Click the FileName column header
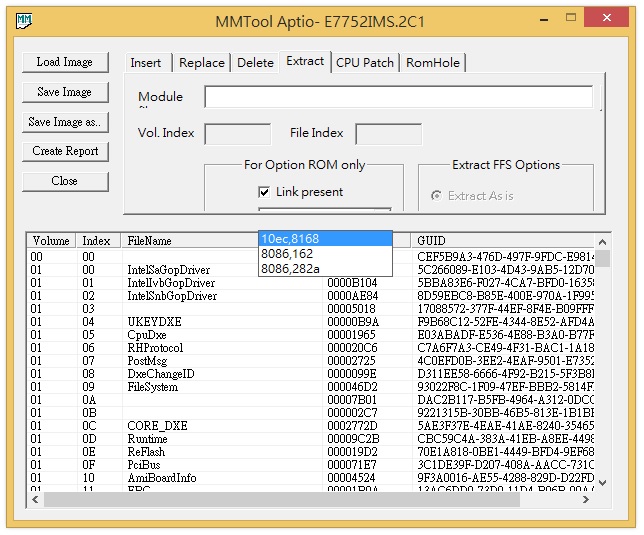The width and height of the screenshot is (644, 535). click(x=190, y=241)
